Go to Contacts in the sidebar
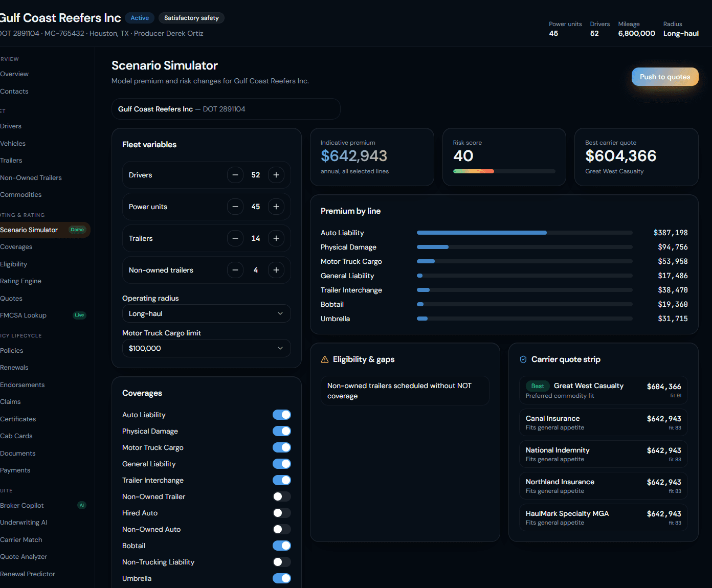This screenshot has height=588, width=712. (14, 92)
